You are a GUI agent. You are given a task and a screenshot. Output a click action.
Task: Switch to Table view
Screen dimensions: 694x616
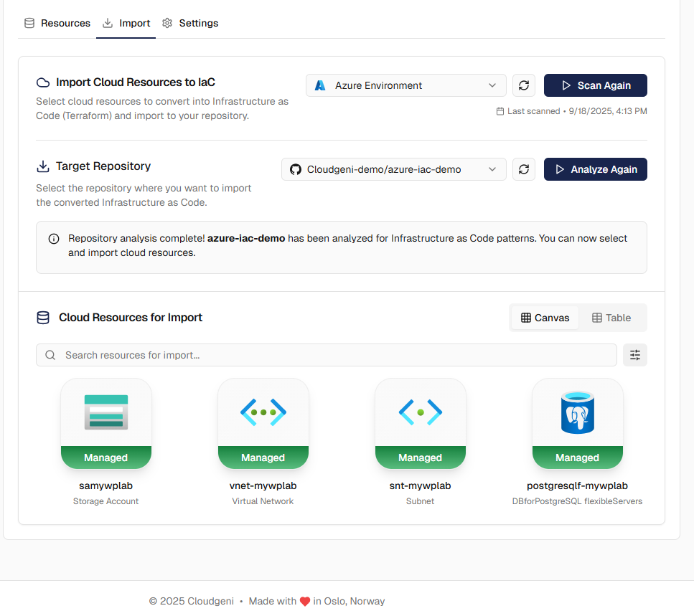(611, 318)
